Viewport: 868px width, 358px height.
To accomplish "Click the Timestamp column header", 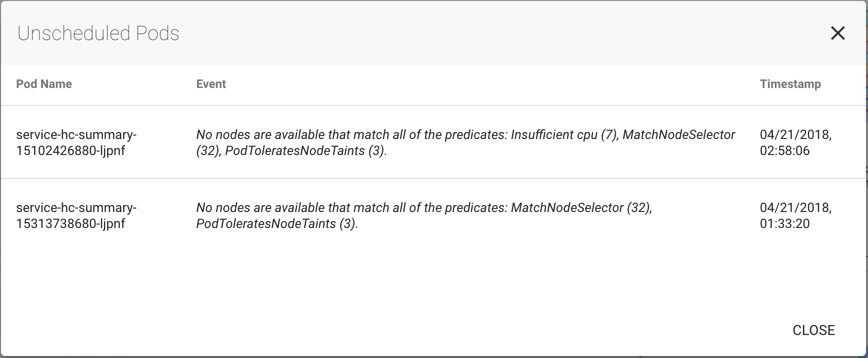I will pos(790,84).
